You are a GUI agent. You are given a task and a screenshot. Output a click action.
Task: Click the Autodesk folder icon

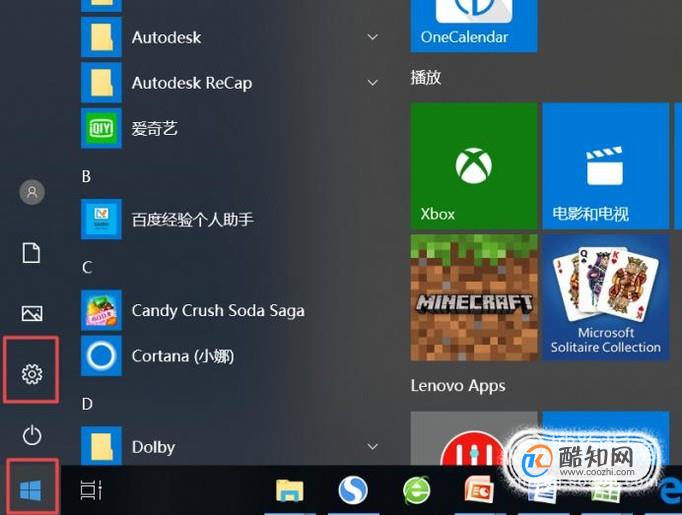point(101,37)
